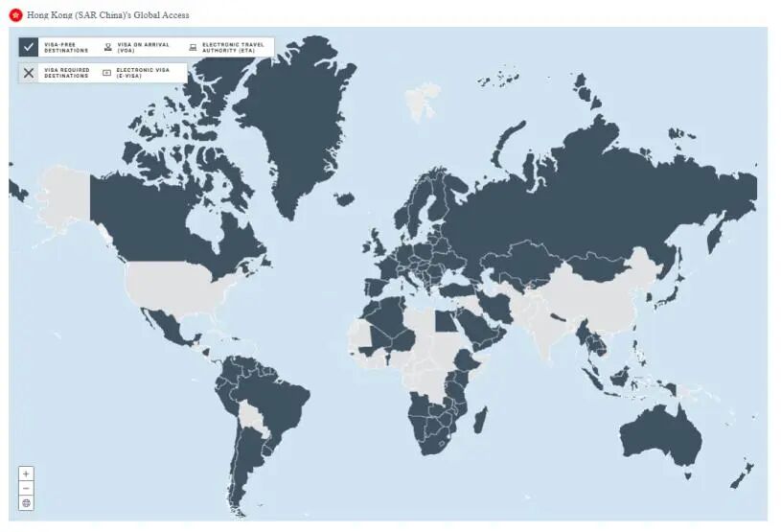This screenshot has height=532, width=781.
Task: Toggle the Visa Required Destinations X box
Action: click(29, 73)
